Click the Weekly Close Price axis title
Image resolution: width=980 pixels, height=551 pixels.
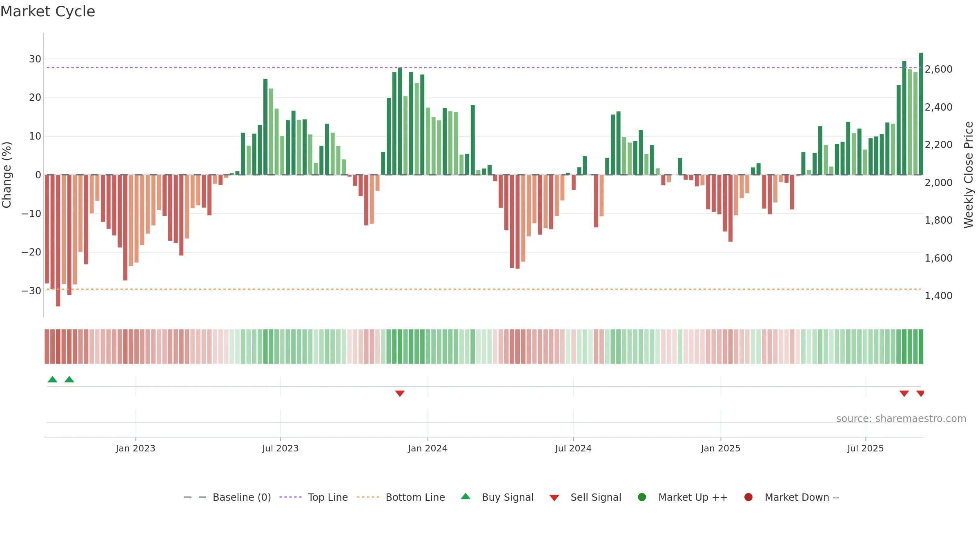tap(969, 175)
